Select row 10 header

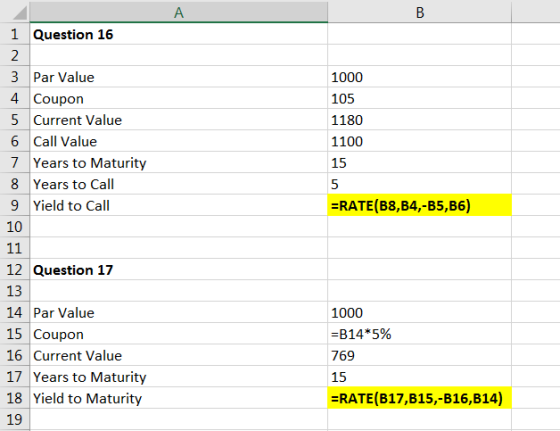[15, 227]
